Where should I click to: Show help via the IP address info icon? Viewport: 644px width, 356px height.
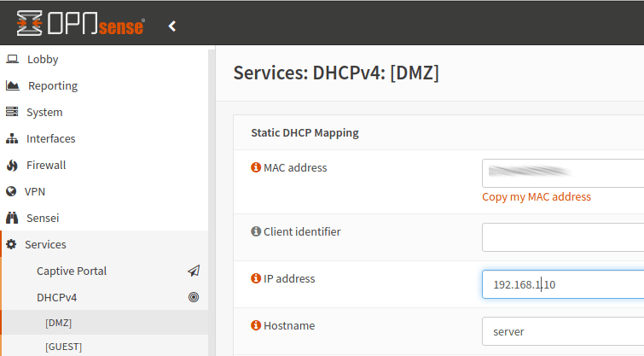point(255,278)
